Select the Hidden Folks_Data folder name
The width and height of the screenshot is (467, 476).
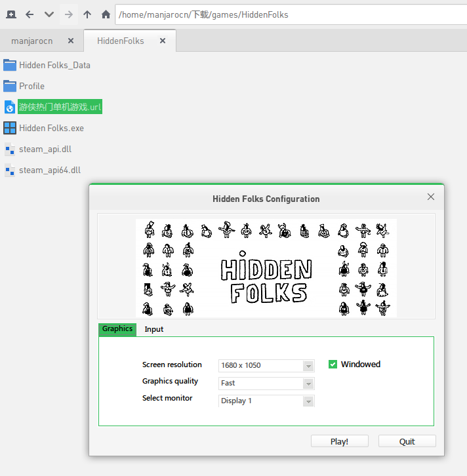click(x=54, y=65)
